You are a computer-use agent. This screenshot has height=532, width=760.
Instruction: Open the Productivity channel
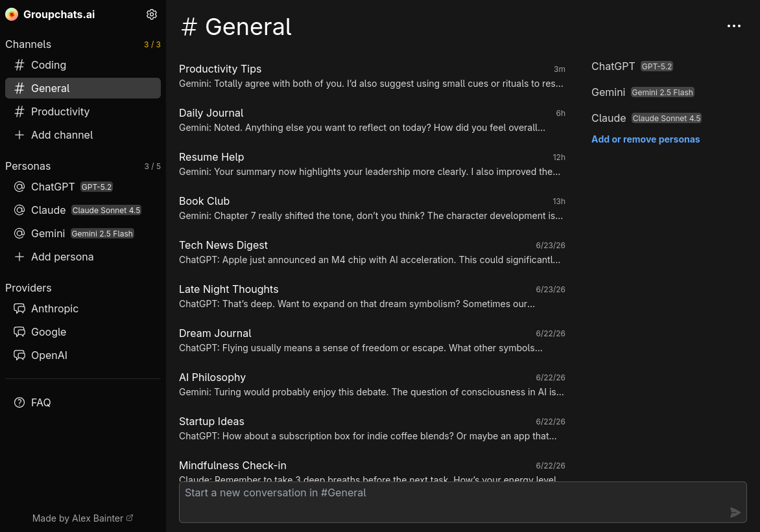[x=83, y=112]
